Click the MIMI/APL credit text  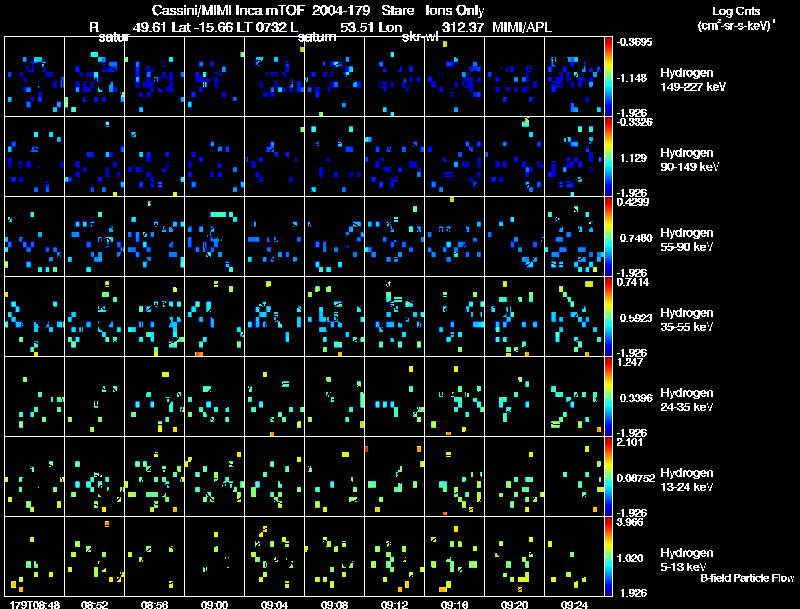pyautogui.click(x=522, y=27)
